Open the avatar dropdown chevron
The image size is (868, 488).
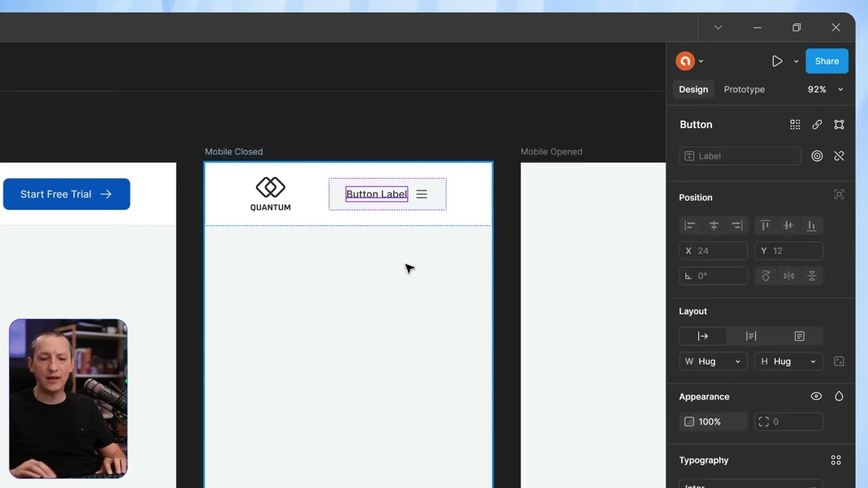701,62
